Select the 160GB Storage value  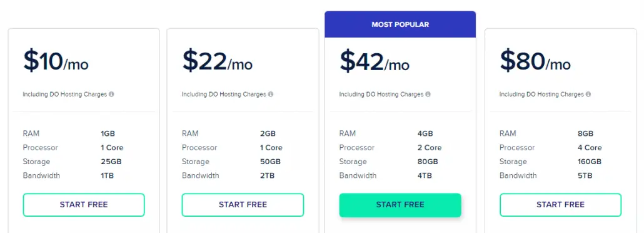tap(590, 162)
